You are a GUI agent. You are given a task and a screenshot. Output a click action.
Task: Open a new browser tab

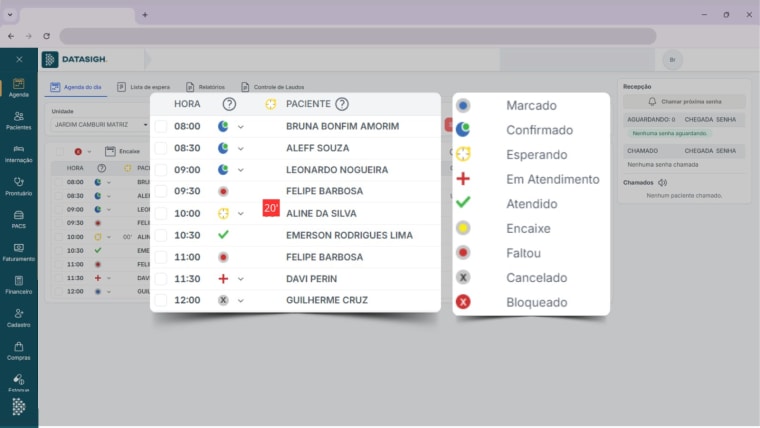145,15
